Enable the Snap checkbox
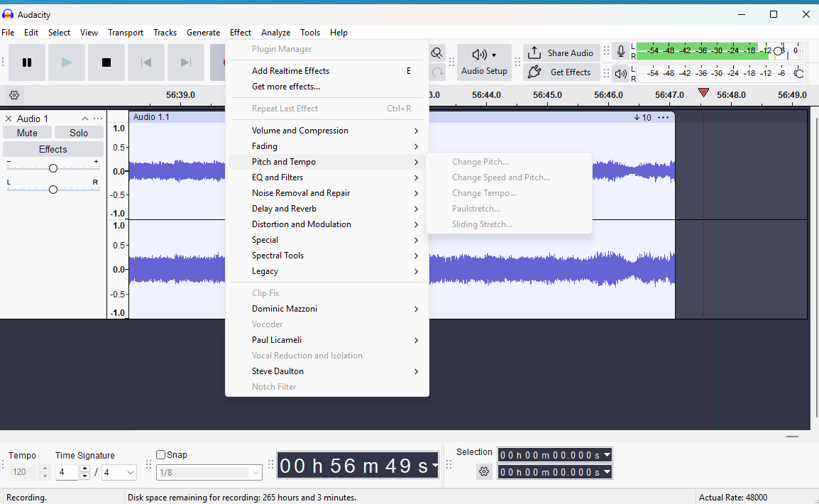Screen dimensions: 819x504 pos(161,455)
